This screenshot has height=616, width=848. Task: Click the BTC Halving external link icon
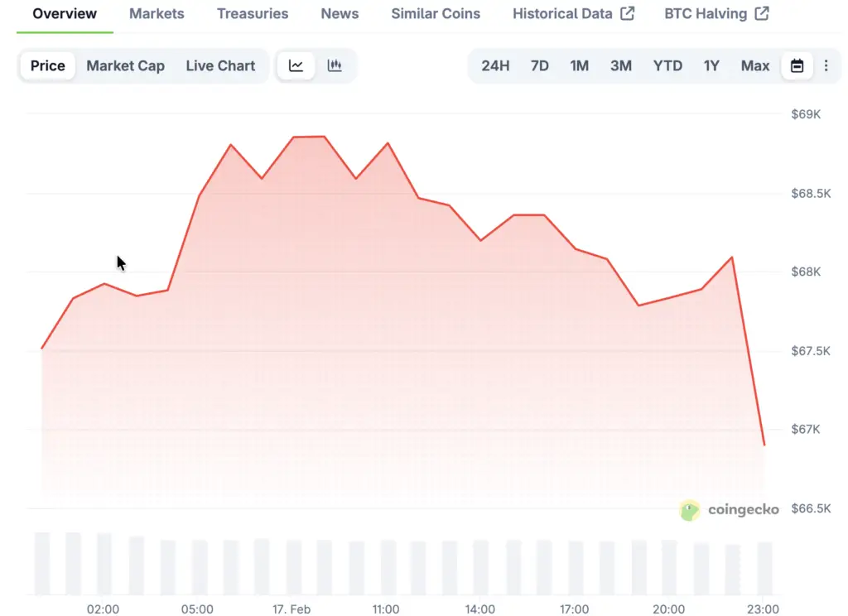(761, 14)
